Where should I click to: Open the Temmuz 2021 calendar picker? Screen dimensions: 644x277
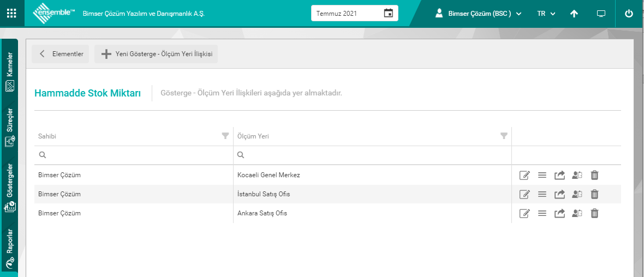[388, 14]
